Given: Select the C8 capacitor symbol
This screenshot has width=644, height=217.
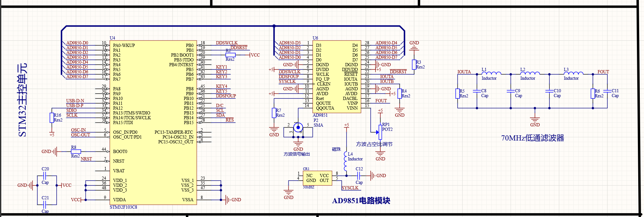Looking at the screenshot, I should coord(477,91).
